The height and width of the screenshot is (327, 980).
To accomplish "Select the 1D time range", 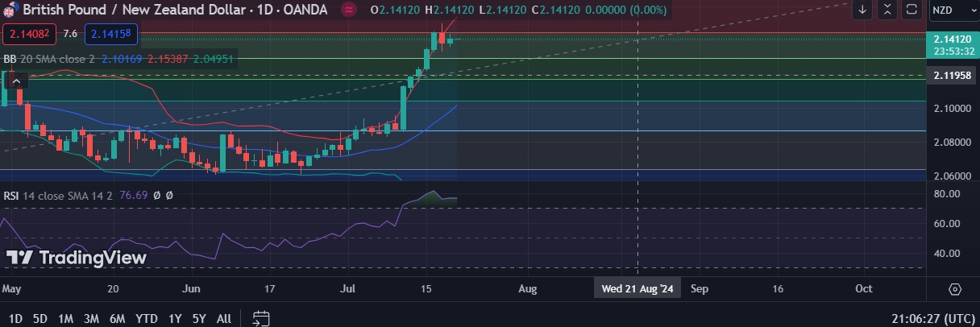I will click(15, 318).
